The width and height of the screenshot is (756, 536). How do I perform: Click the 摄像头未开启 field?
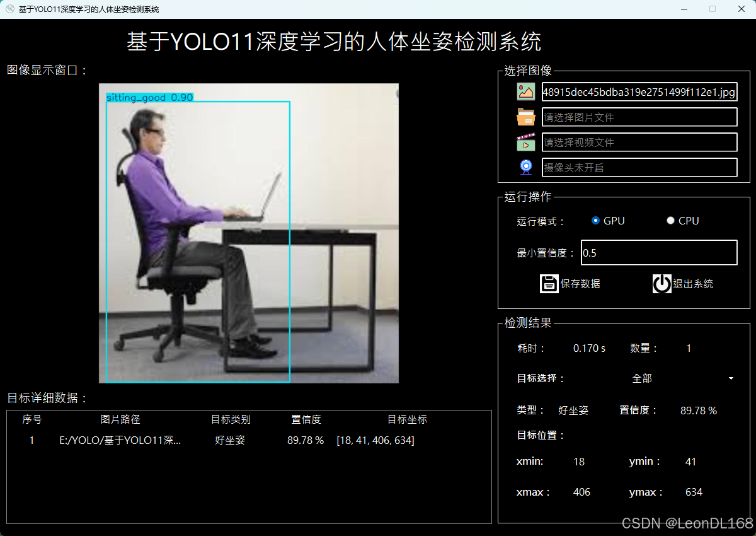coord(639,168)
